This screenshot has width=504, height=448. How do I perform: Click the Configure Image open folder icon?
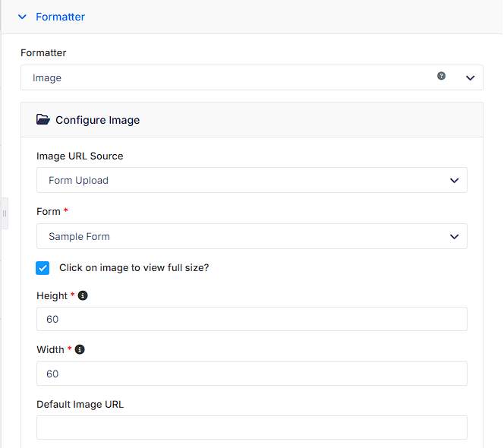43,120
